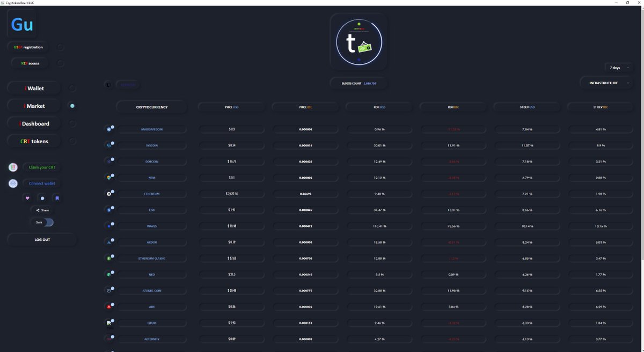The width and height of the screenshot is (644, 352).
Task: Click the purple bookmark icon
Action: coord(57,198)
